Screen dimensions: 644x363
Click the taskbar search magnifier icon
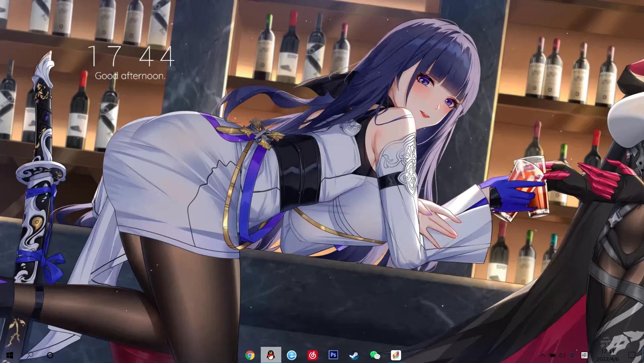[x=30, y=355]
